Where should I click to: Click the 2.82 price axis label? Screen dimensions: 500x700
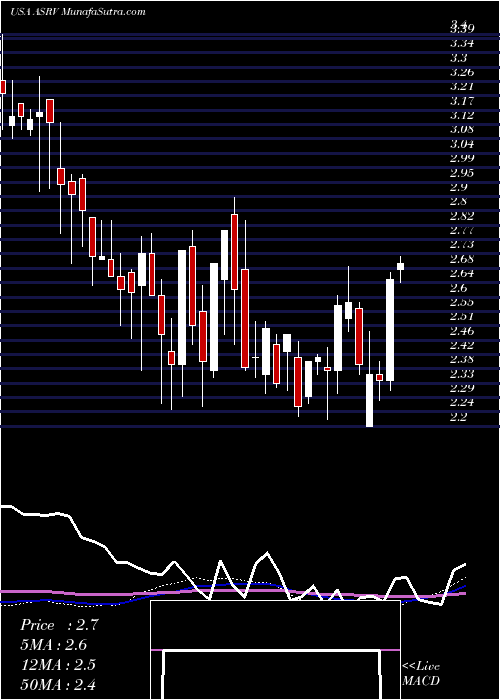(x=462, y=216)
